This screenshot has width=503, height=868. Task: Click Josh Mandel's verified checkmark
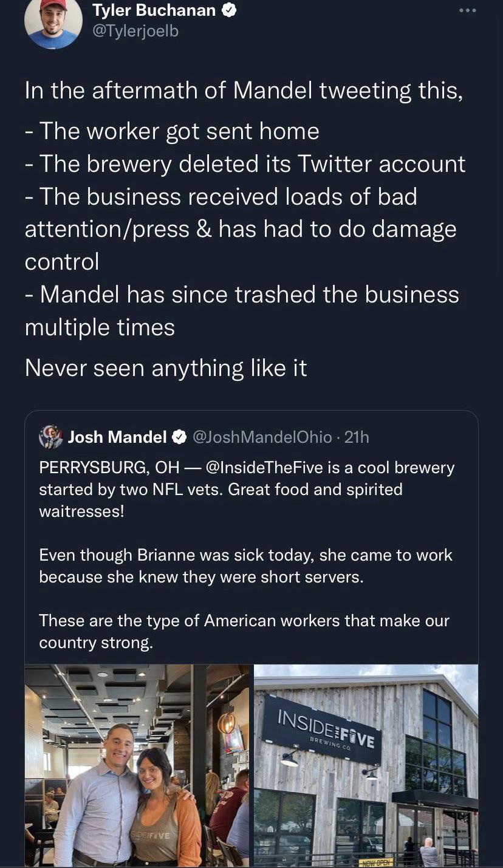tap(179, 437)
